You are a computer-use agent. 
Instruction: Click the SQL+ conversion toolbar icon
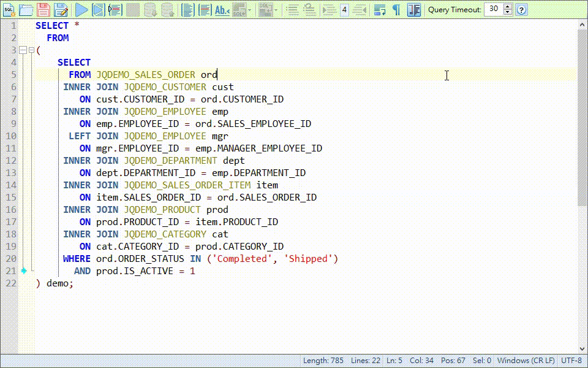click(x=239, y=10)
